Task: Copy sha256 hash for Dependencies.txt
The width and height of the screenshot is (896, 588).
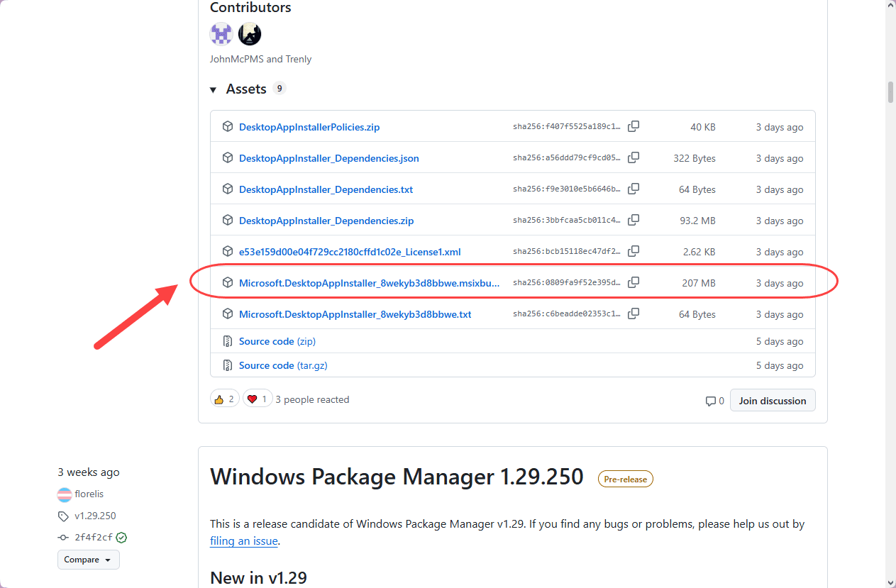Action: coord(634,189)
